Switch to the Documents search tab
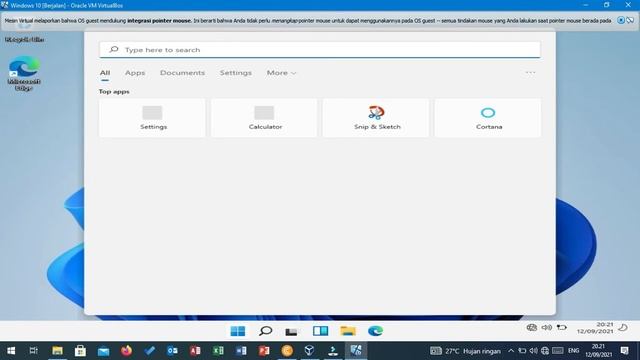The width and height of the screenshot is (640, 360). pos(182,73)
